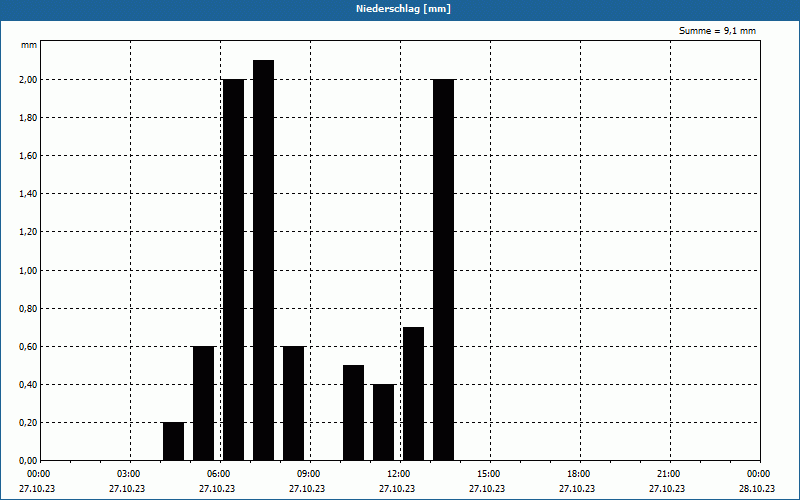Screen dimensions: 800x500
Task: Click the 27.10.23 date under 21:00
Action: pos(667,488)
